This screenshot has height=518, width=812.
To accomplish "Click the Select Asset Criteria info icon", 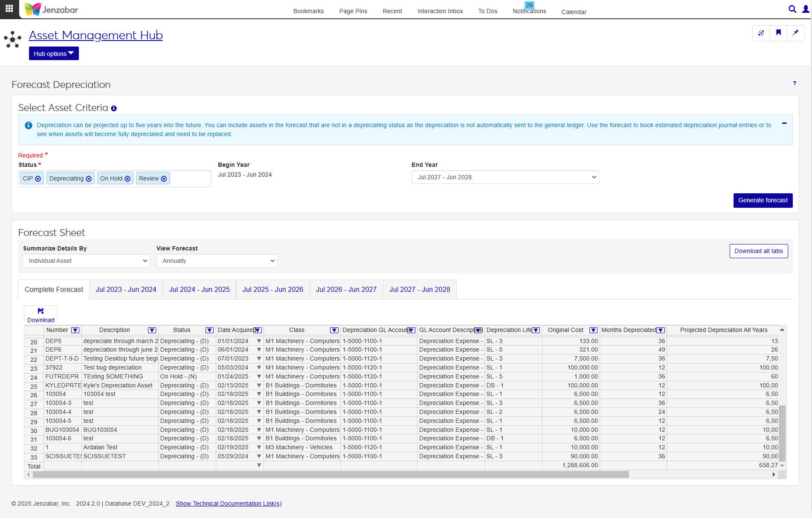I will (114, 108).
